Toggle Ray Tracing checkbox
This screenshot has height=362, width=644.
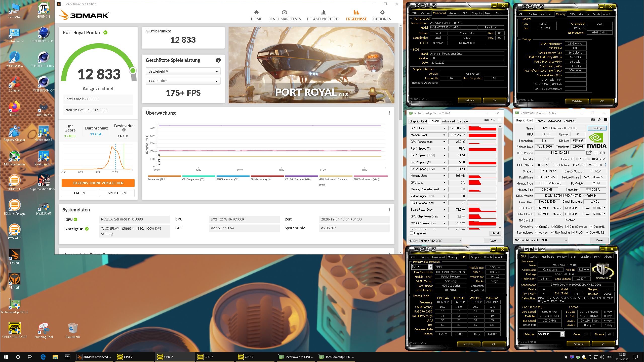point(553,233)
